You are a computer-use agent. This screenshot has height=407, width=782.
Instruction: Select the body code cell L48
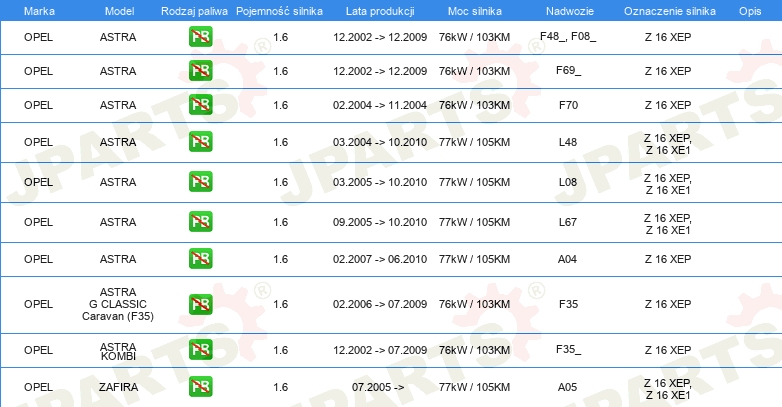click(x=568, y=142)
